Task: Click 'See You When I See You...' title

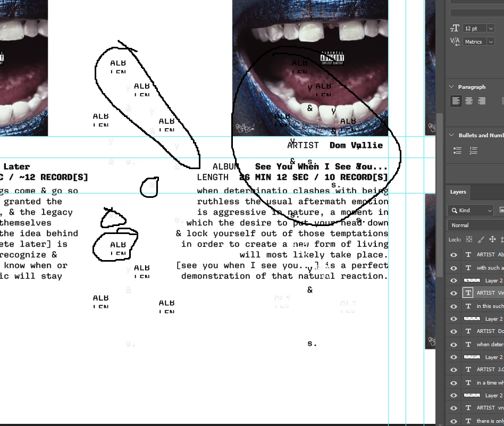Action: tap(321, 166)
